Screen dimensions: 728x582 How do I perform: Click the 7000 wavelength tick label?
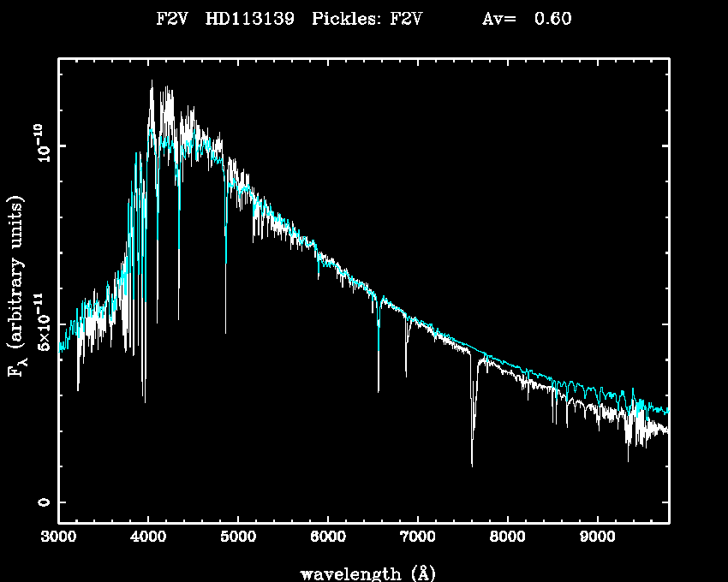tap(417, 537)
